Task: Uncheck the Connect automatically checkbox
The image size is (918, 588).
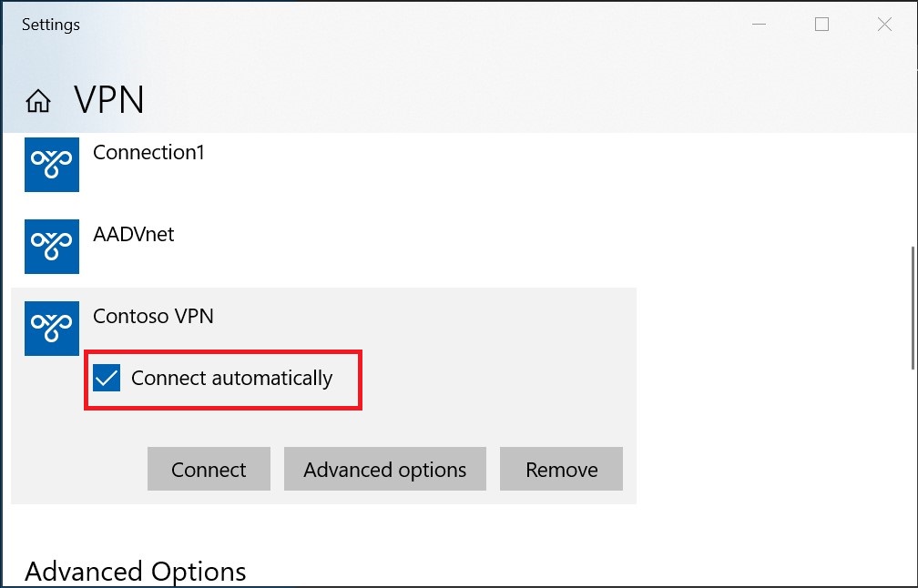Action: pyautogui.click(x=107, y=378)
